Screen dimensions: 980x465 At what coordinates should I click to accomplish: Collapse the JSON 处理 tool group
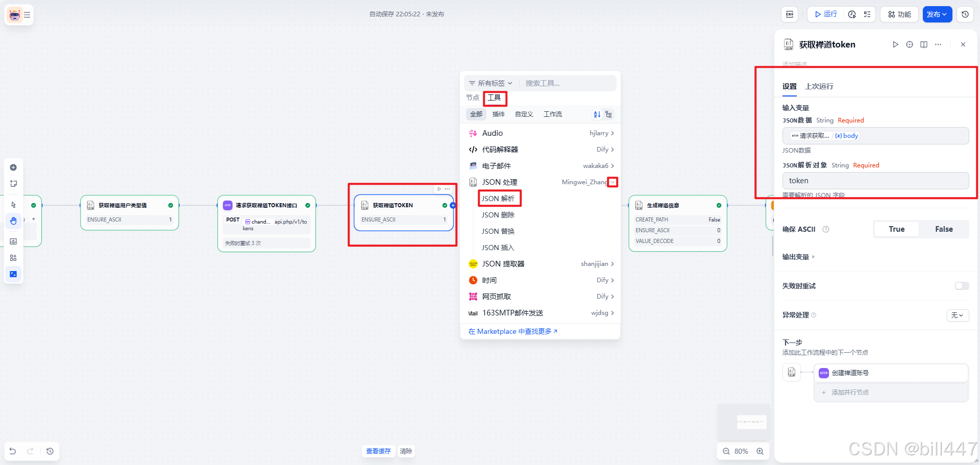click(x=612, y=182)
